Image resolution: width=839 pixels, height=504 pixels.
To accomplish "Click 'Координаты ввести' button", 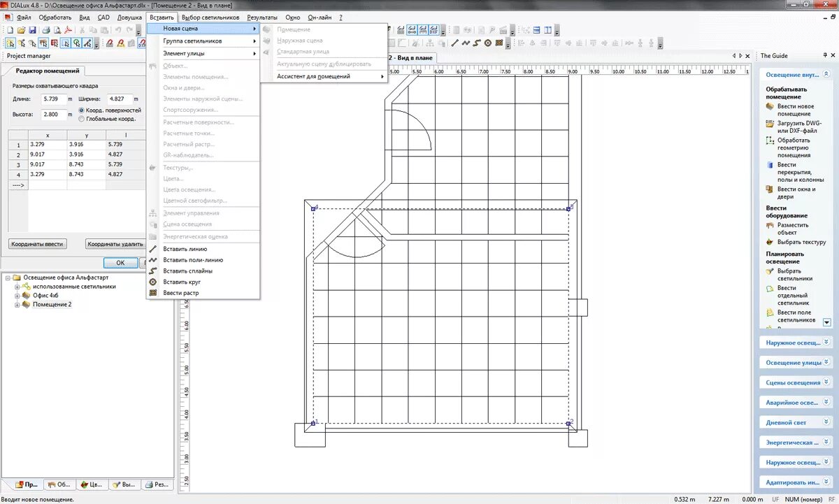I will 37,244.
